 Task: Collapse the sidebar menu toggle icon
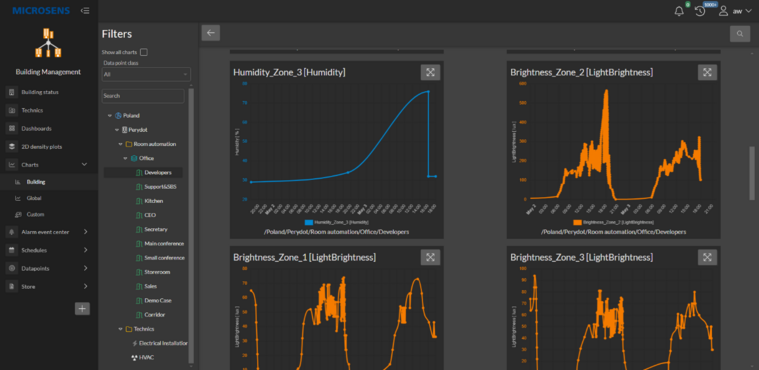point(85,11)
